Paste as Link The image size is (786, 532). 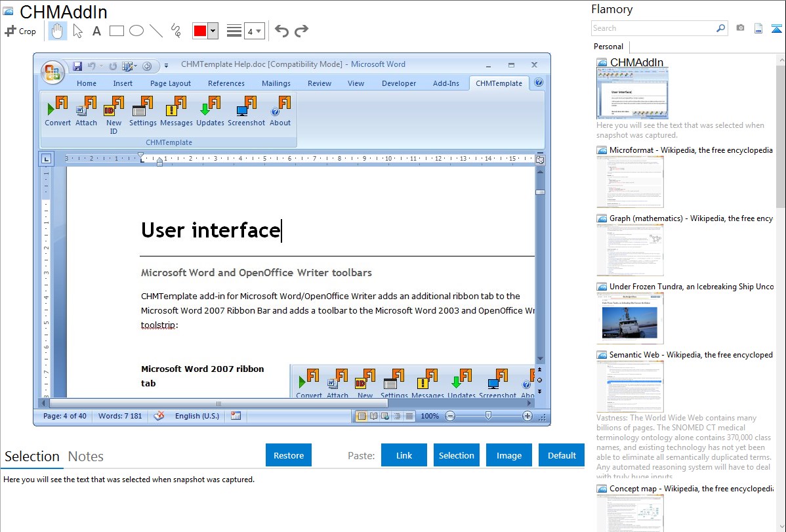tap(404, 455)
